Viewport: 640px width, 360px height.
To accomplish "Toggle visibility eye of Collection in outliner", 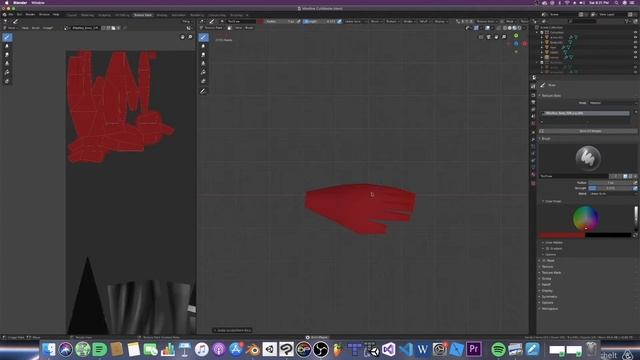I will point(635,32).
